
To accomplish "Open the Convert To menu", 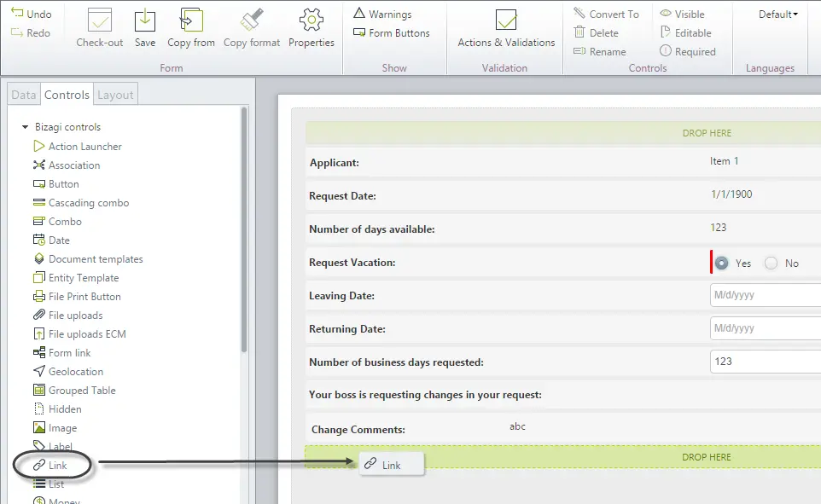I will tap(606, 14).
